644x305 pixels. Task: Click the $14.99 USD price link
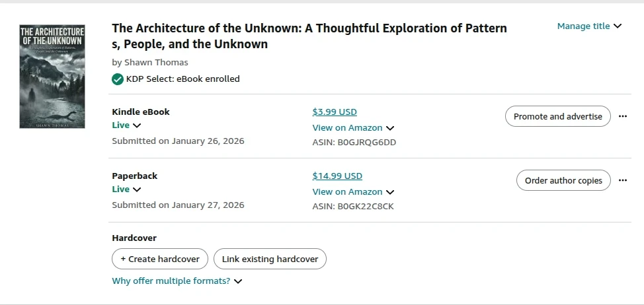coord(337,176)
